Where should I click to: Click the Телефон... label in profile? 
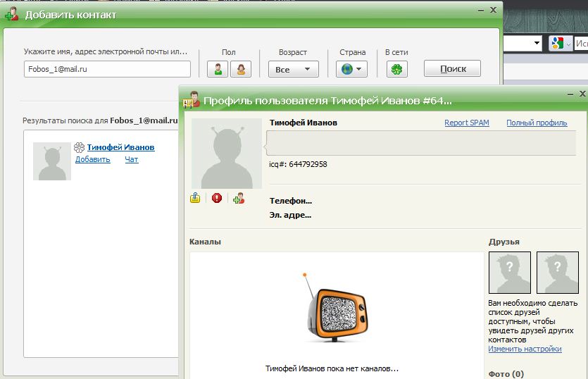coord(291,201)
